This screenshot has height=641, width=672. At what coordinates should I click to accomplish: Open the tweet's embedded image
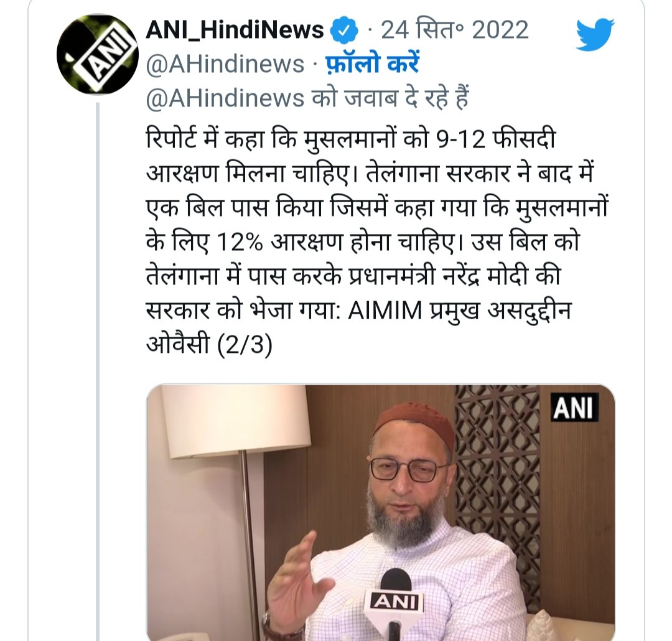click(x=381, y=512)
